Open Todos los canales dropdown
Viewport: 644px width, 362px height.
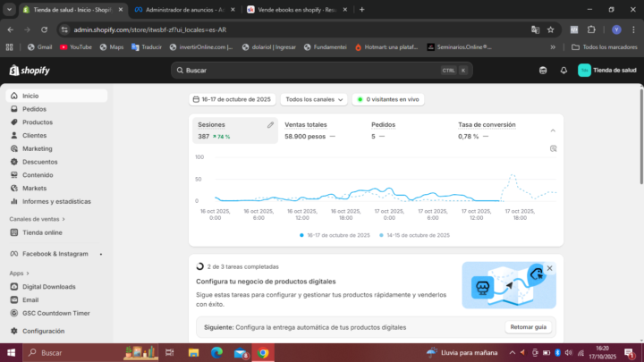click(314, 99)
